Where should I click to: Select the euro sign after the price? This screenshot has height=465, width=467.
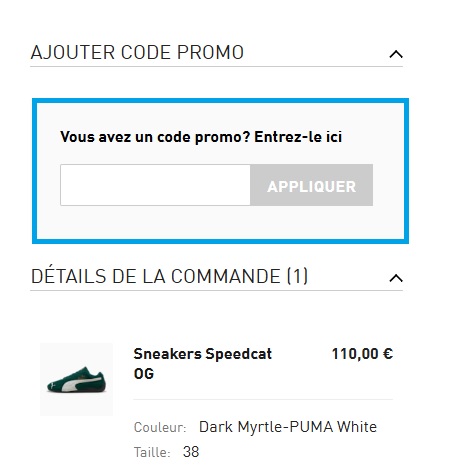tap(388, 354)
